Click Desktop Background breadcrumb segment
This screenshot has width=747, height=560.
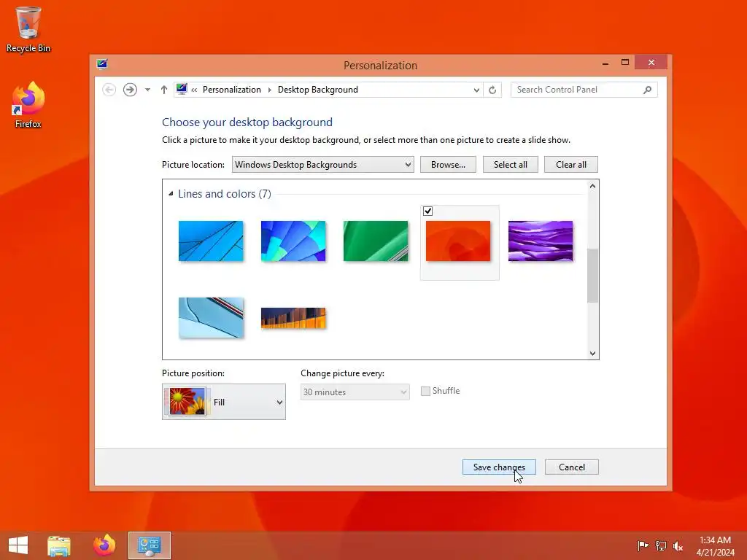[x=318, y=90]
